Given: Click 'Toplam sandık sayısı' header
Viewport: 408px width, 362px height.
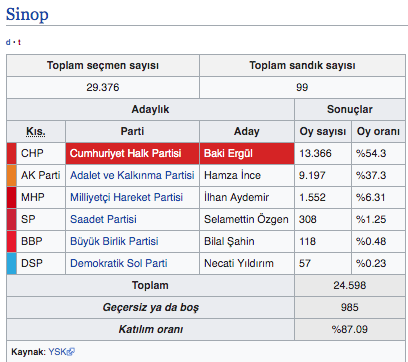Looking at the screenshot, I should (x=302, y=65).
